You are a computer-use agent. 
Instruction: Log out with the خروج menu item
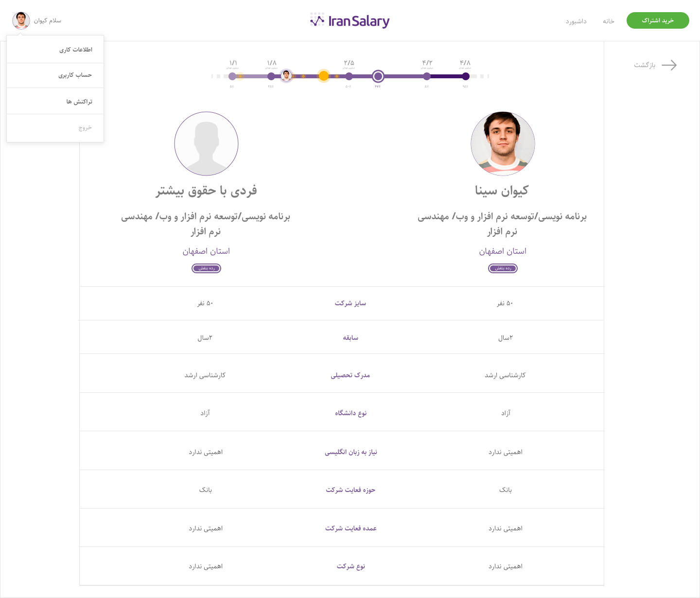click(x=85, y=128)
